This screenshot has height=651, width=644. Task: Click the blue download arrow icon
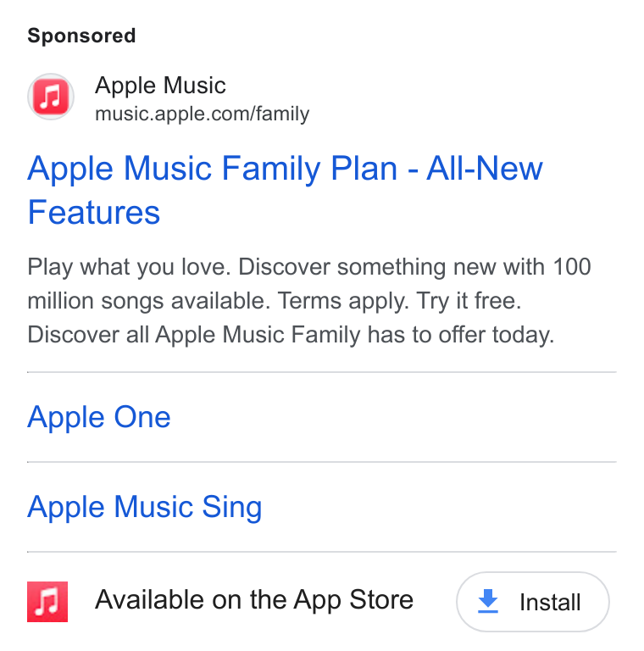pos(488,601)
